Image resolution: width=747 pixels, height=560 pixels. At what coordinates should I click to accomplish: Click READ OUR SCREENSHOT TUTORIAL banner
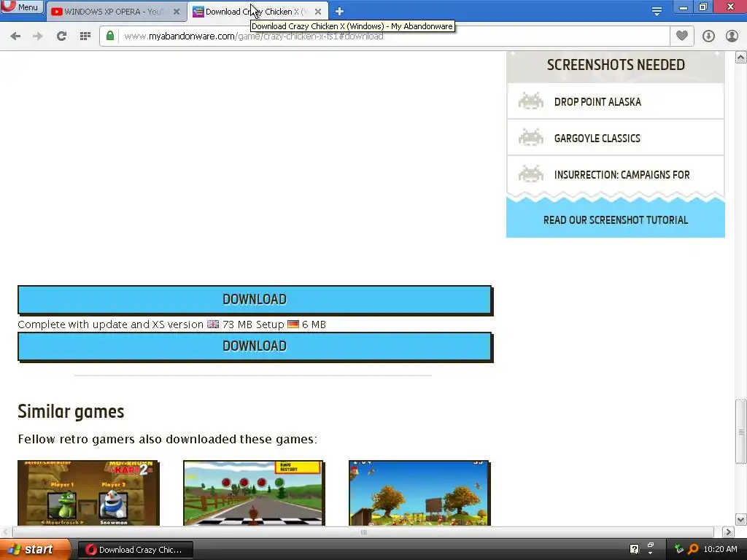[x=616, y=219]
